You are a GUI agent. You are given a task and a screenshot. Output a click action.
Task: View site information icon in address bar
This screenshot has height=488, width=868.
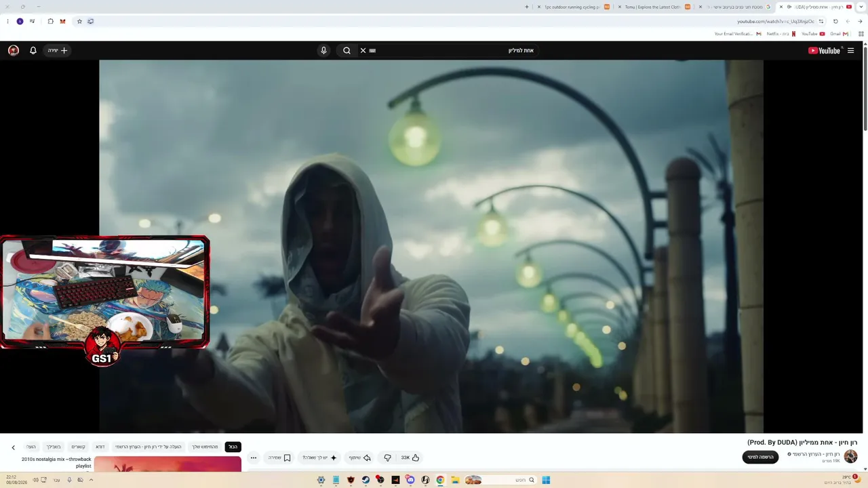point(821,21)
